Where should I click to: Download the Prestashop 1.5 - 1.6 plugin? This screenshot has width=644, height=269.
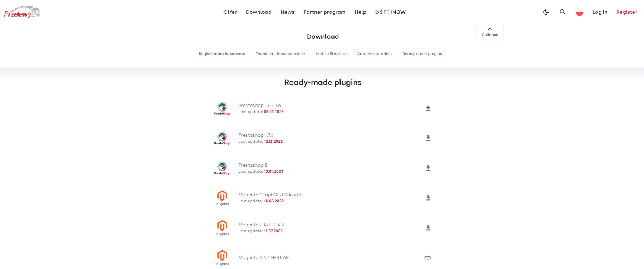pos(428,108)
